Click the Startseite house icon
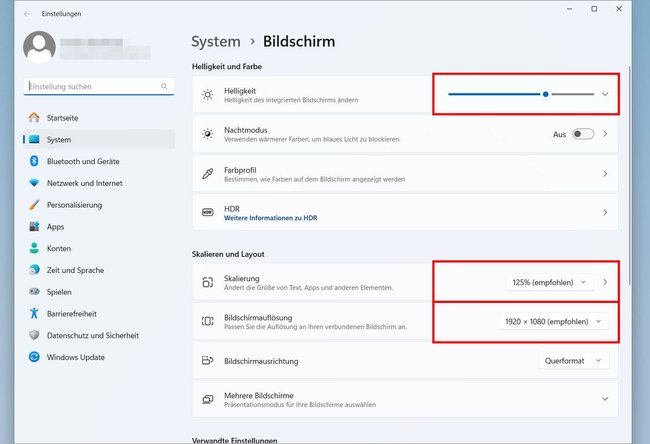This screenshot has width=650, height=444. tap(34, 118)
